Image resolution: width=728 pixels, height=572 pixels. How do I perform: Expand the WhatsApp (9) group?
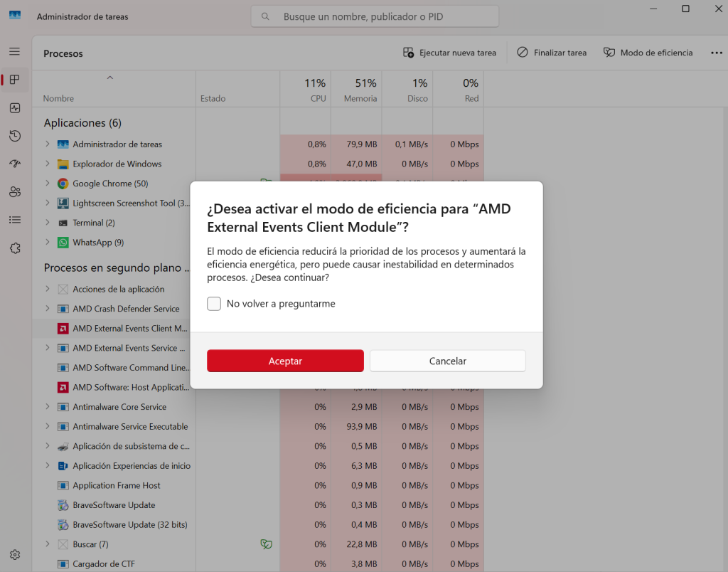[x=48, y=242]
